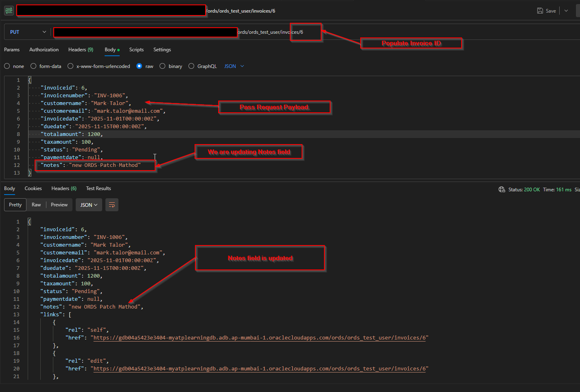Open the self link in the response
The height and width of the screenshot is (392, 580).
pos(259,337)
